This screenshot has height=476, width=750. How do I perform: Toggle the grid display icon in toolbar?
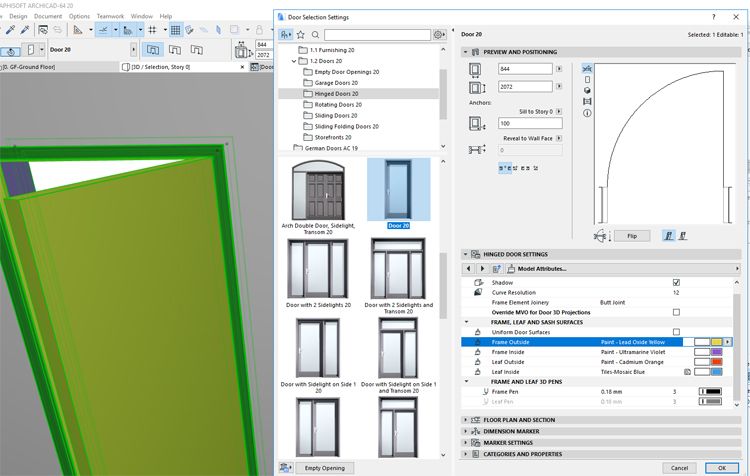[176, 31]
